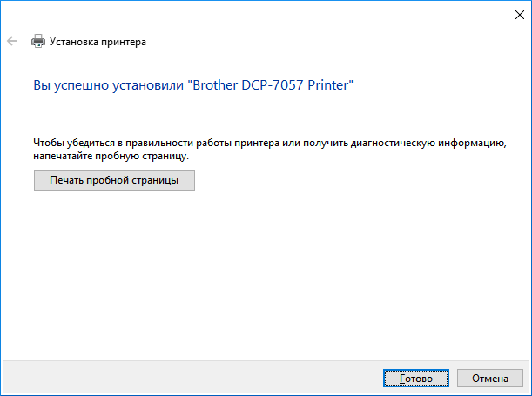532x396 pixels.
Task: Click the empty title bar area to focus the dialog
Action: point(261,13)
